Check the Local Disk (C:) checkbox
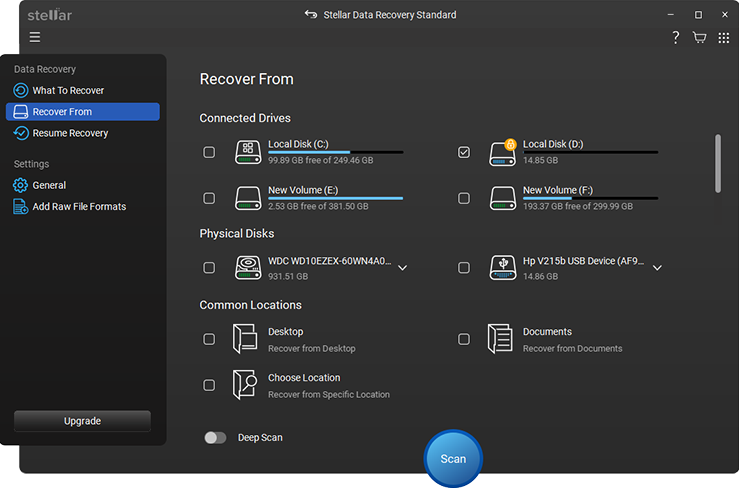Image resolution: width=739 pixels, height=488 pixels. point(209,152)
